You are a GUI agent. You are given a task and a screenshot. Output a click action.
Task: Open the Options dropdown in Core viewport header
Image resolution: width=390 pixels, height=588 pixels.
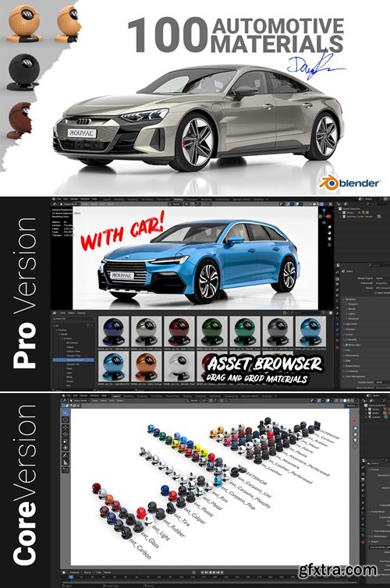351,406
